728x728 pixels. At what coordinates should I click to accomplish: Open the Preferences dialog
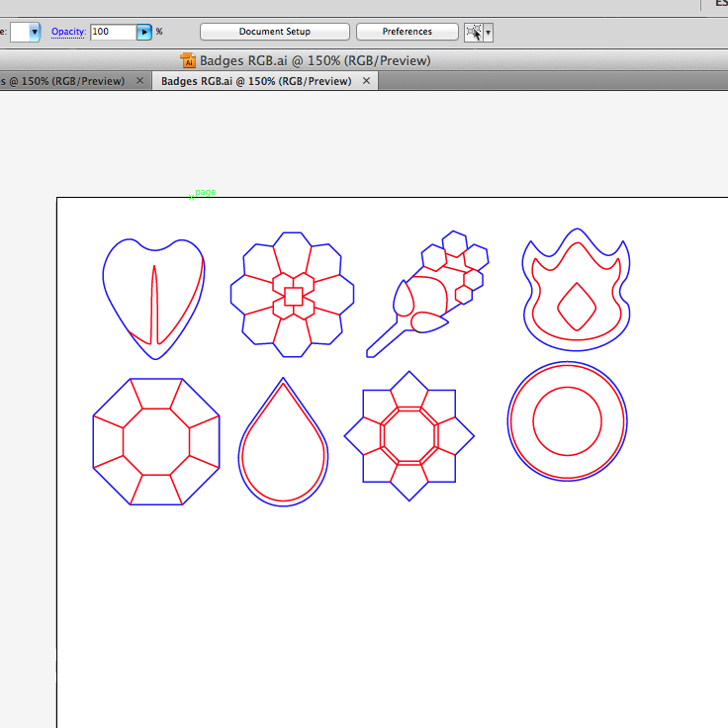(x=408, y=32)
